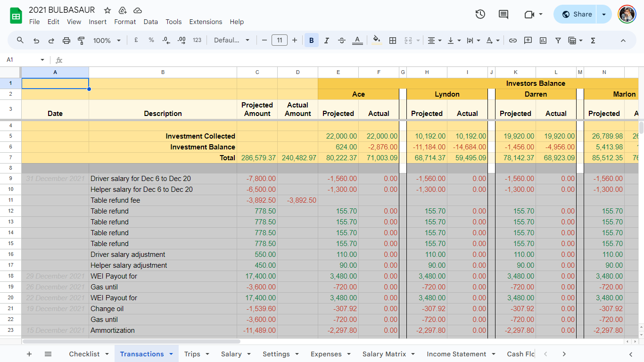Select the 'Table refund fee' cell
644x362 pixels.
point(163,200)
